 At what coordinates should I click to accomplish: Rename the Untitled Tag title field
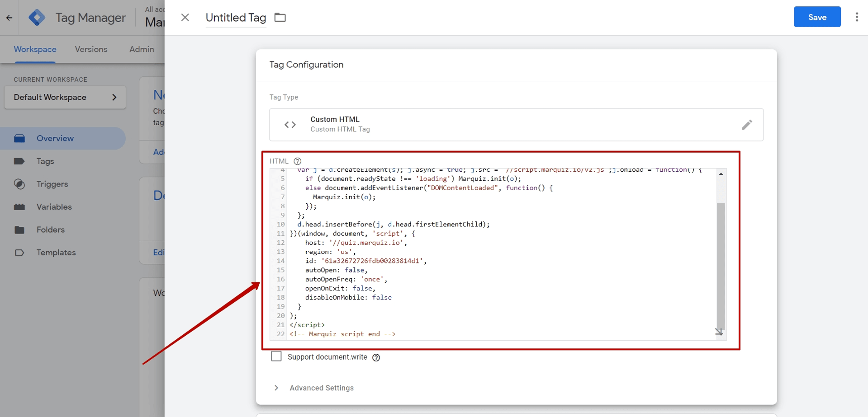236,18
